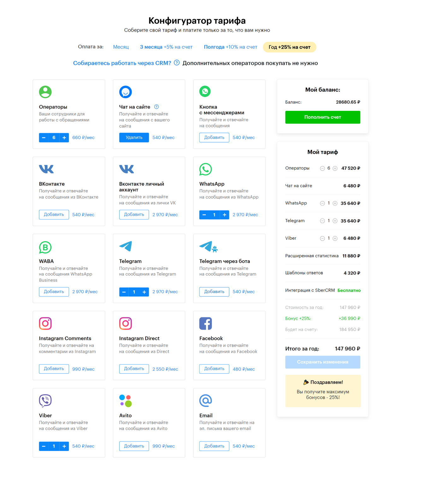Add ВКонтакте channel
Image resolution: width=429 pixels, height=504 pixels.
click(x=54, y=214)
